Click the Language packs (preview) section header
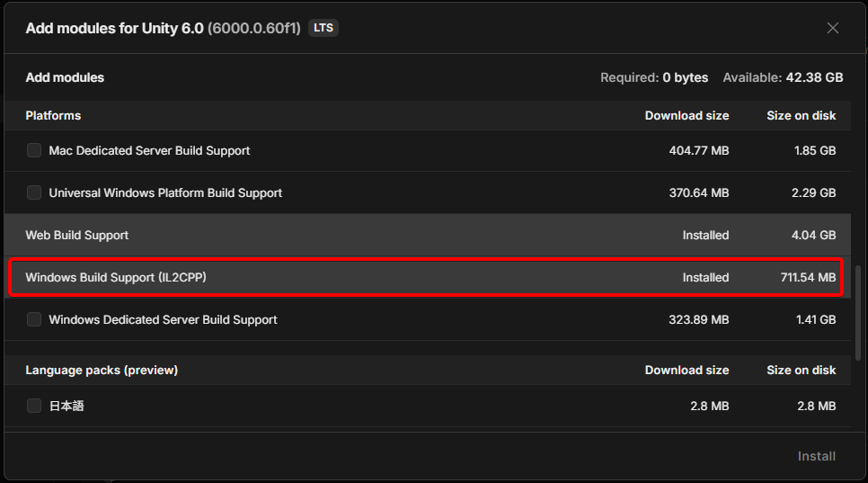This screenshot has height=483, width=868. coord(102,370)
